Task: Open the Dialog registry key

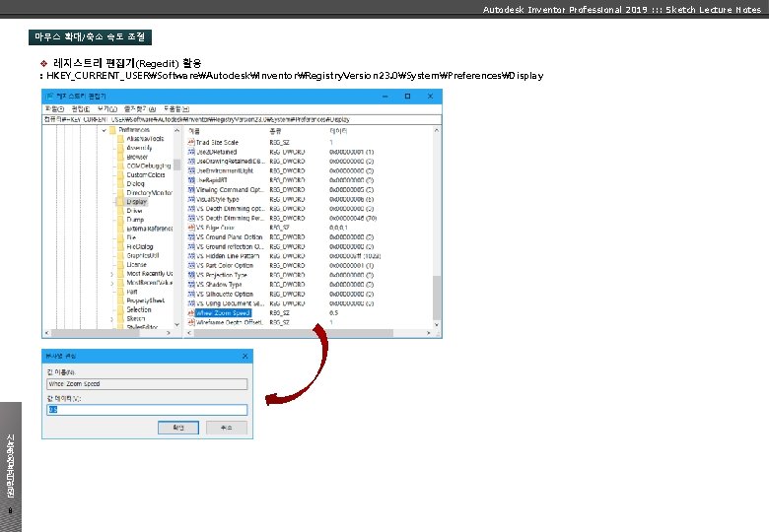Action: click(135, 183)
